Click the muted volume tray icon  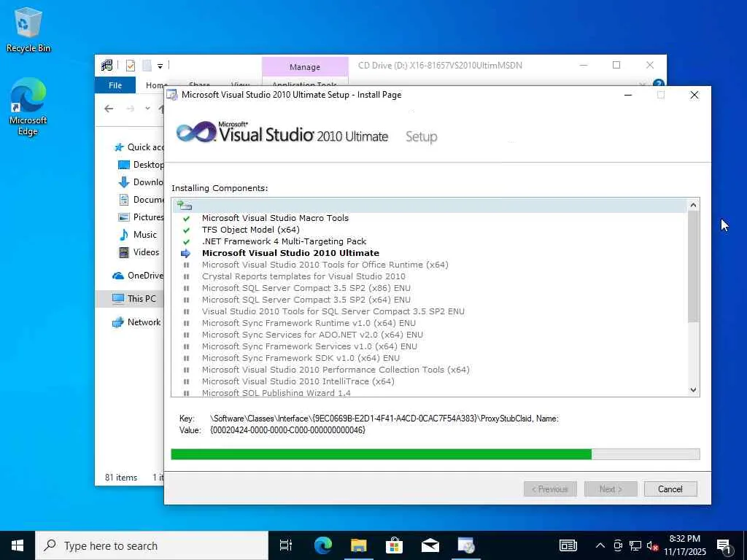(652, 545)
